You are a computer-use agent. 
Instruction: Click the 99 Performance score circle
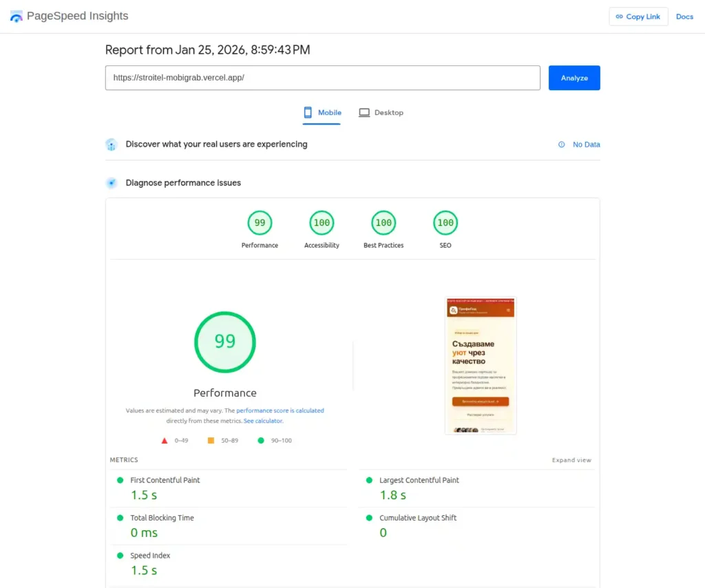260,222
